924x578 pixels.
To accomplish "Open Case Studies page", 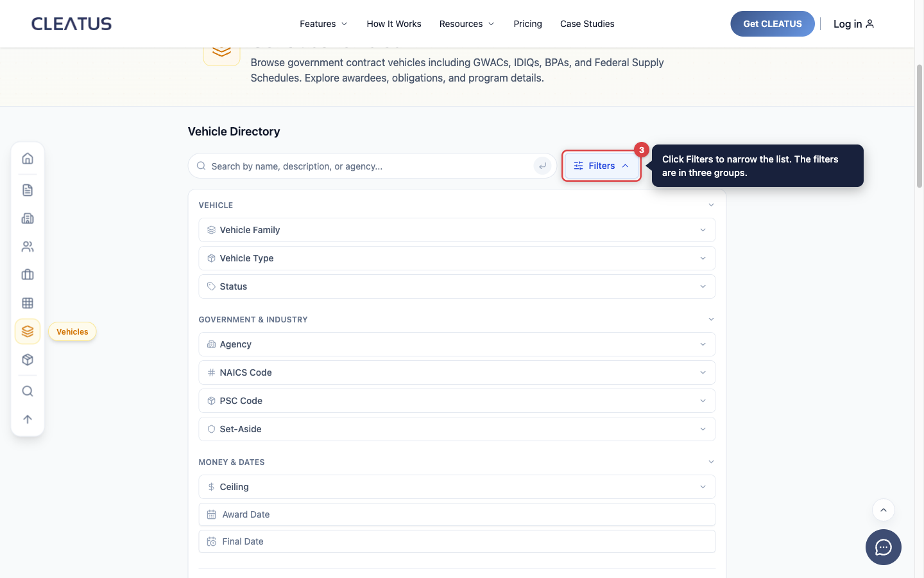I will click(x=587, y=24).
